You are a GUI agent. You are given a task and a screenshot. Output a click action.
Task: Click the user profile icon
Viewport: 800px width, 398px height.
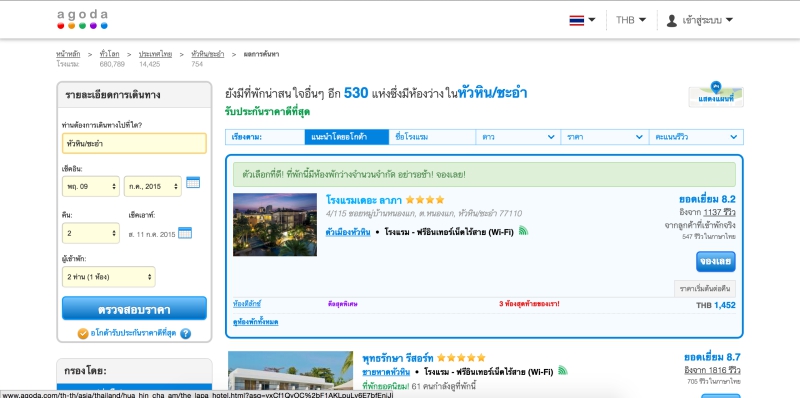671,20
